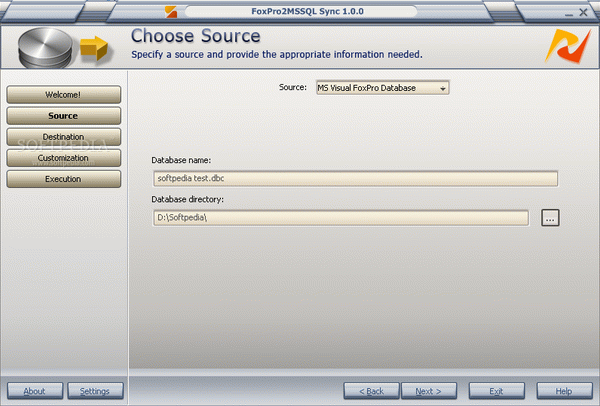Click the 'Source:' label
The height and width of the screenshot is (406, 600).
tap(293, 87)
